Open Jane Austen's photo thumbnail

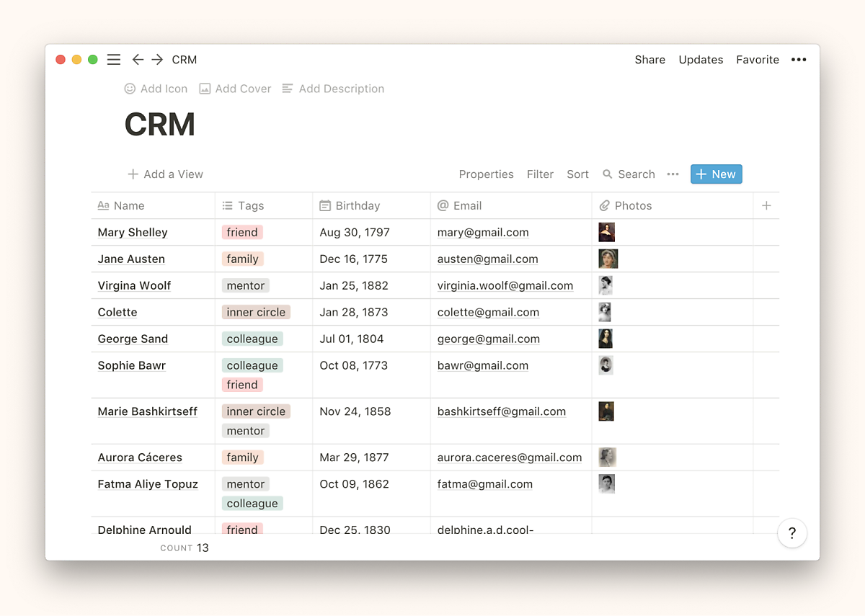(608, 259)
